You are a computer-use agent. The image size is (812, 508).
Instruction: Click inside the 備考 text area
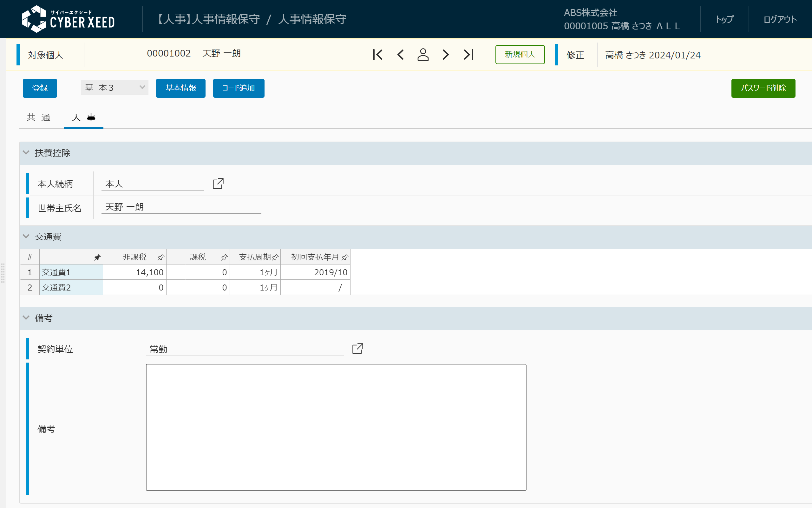336,427
